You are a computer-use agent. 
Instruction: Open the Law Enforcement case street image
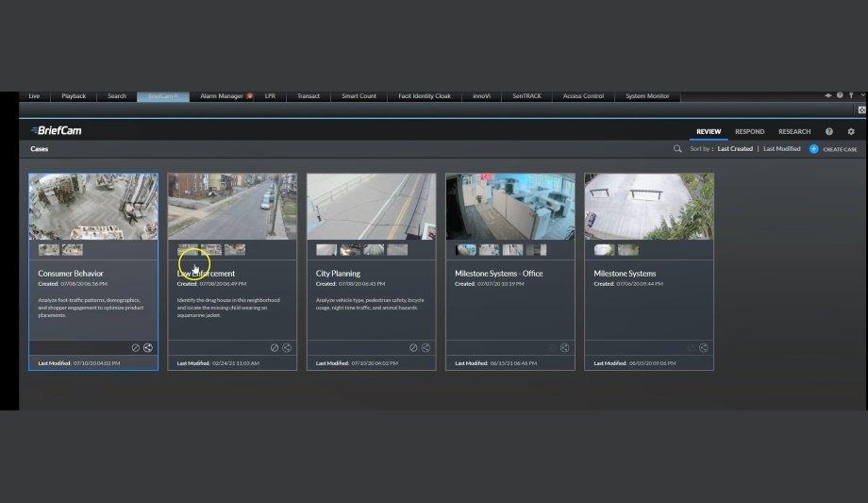[232, 207]
